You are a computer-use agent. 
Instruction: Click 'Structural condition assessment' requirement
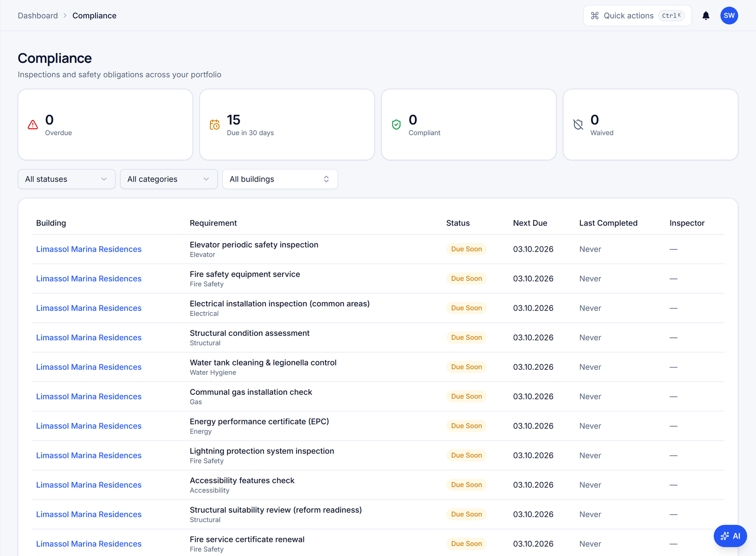[x=250, y=333]
